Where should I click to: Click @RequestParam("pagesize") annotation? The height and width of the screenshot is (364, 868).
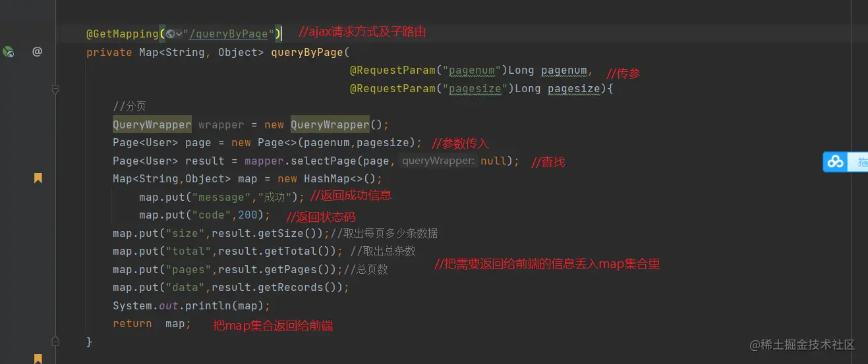coord(432,88)
